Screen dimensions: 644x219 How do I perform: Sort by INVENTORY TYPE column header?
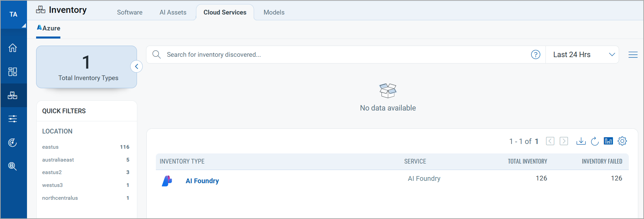pyautogui.click(x=182, y=162)
